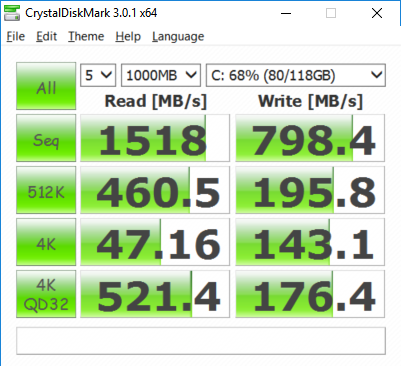Screen dimensions: 401x366
Task: Expand the test count dropdown showing 5
Action: click(98, 75)
